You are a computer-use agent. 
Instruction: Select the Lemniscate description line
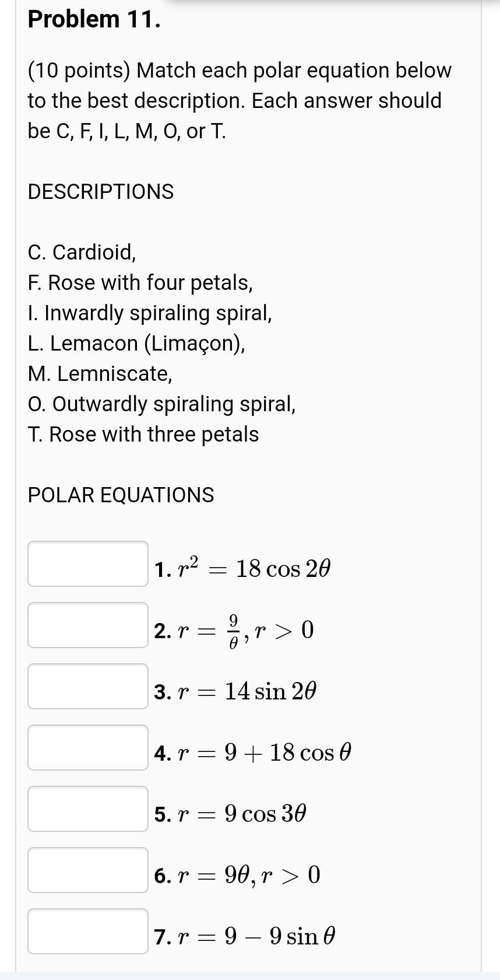[100, 373]
